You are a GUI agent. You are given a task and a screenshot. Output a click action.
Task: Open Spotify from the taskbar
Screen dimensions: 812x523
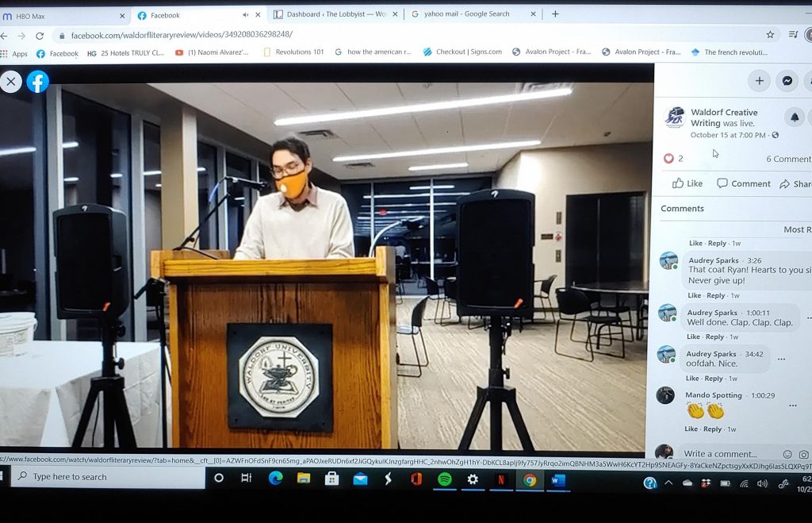(x=445, y=479)
